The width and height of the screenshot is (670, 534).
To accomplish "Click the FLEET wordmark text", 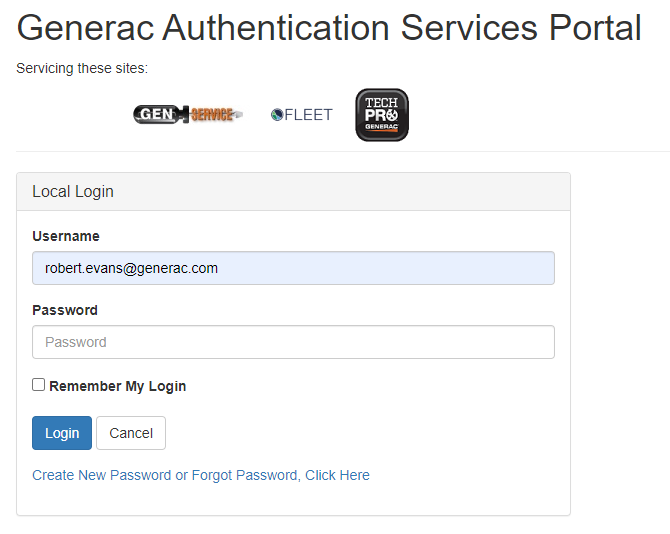I will [309, 115].
